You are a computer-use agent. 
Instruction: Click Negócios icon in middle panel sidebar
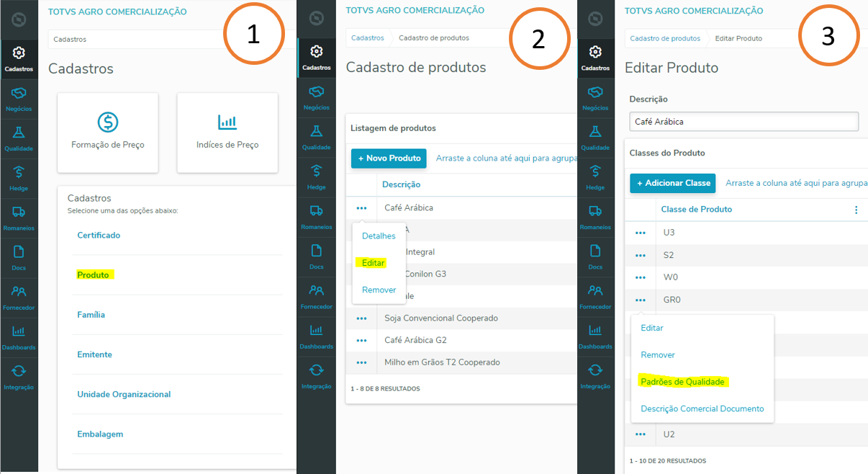click(316, 91)
